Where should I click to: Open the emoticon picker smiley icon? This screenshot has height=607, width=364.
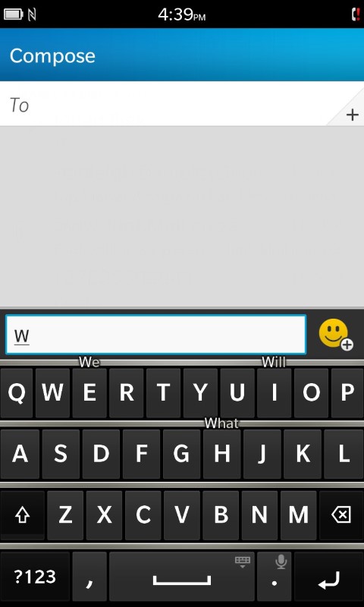pos(335,334)
